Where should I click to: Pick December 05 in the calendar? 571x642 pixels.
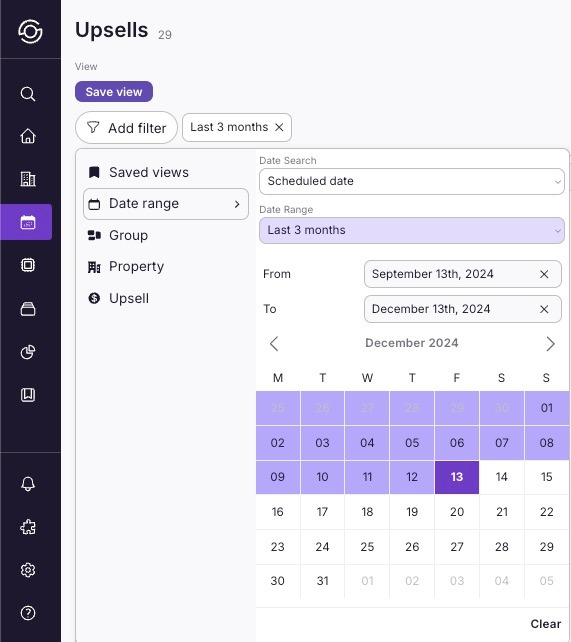point(412,443)
